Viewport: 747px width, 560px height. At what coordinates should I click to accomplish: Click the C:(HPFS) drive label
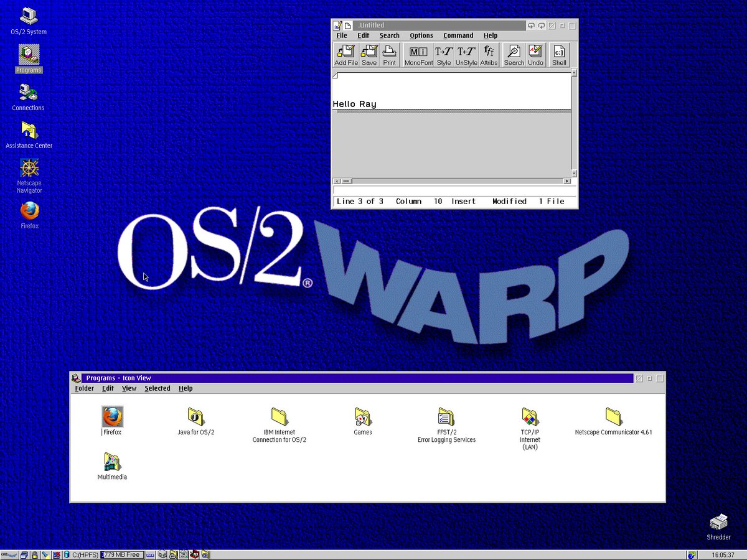coord(85,555)
